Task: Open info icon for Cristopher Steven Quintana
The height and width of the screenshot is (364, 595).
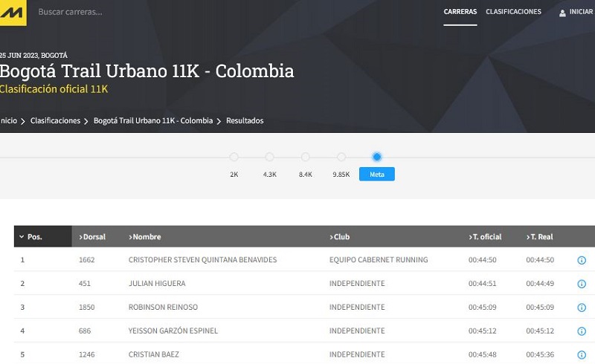Action: [x=582, y=260]
